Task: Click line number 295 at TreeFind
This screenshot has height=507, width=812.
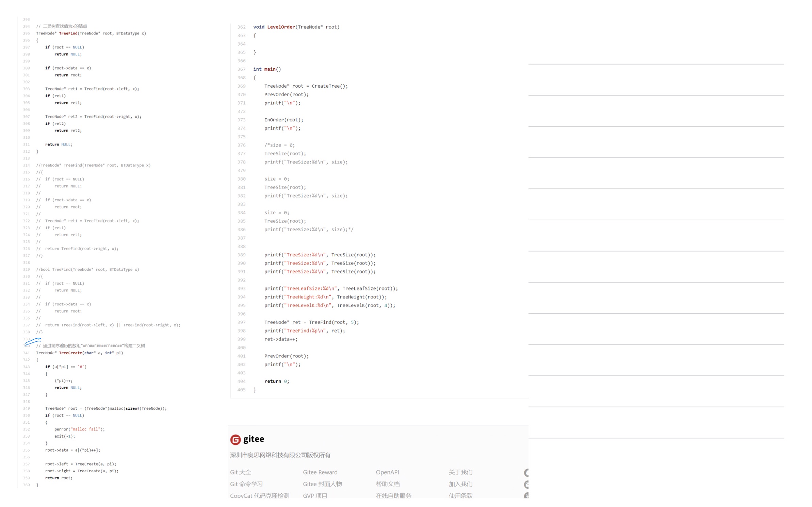Action: coord(27,33)
